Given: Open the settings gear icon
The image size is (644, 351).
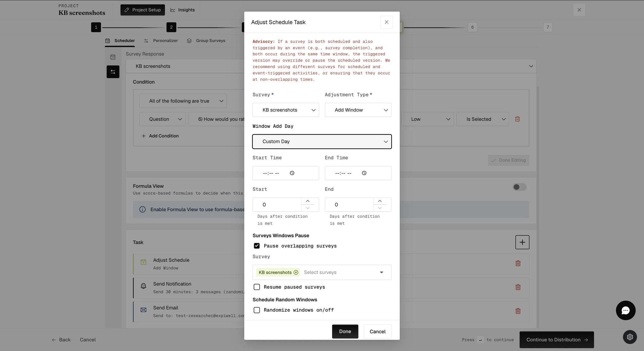Looking at the screenshot, I should pos(630,337).
